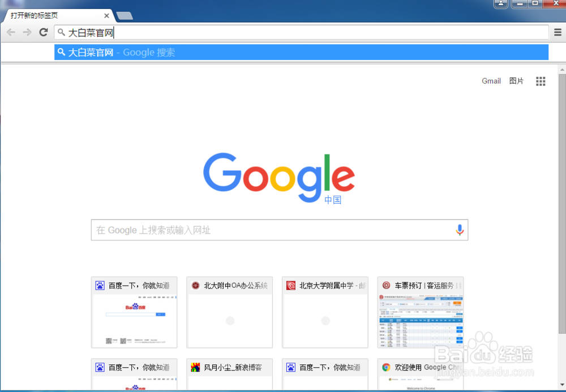Image resolution: width=566 pixels, height=392 pixels.
Task: Click the forward navigation arrow
Action: pyautogui.click(x=27, y=32)
